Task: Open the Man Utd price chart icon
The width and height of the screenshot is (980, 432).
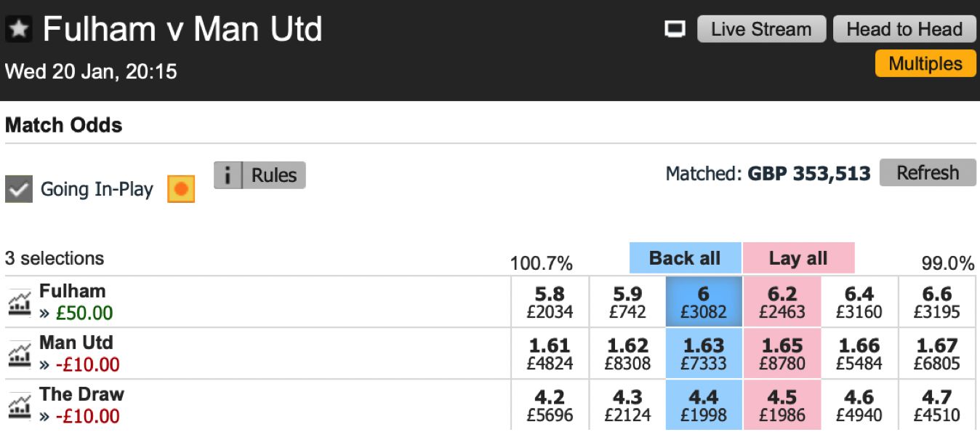Action: pyautogui.click(x=20, y=354)
